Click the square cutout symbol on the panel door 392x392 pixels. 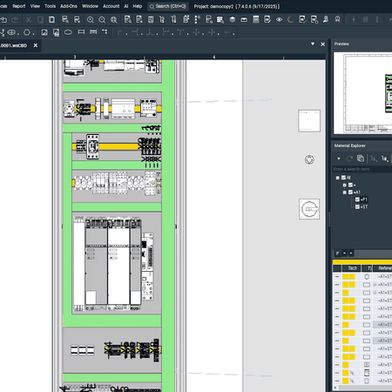309,121
